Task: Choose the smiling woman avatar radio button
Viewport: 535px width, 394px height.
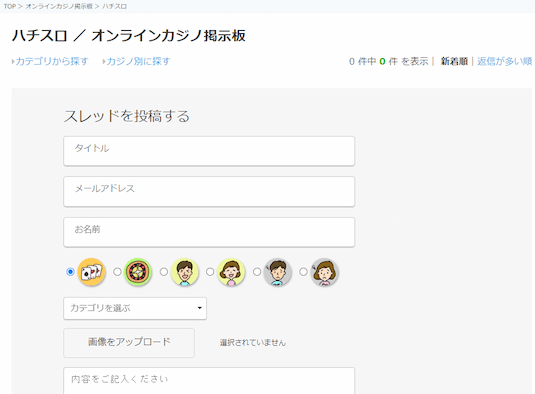Action: click(x=210, y=272)
